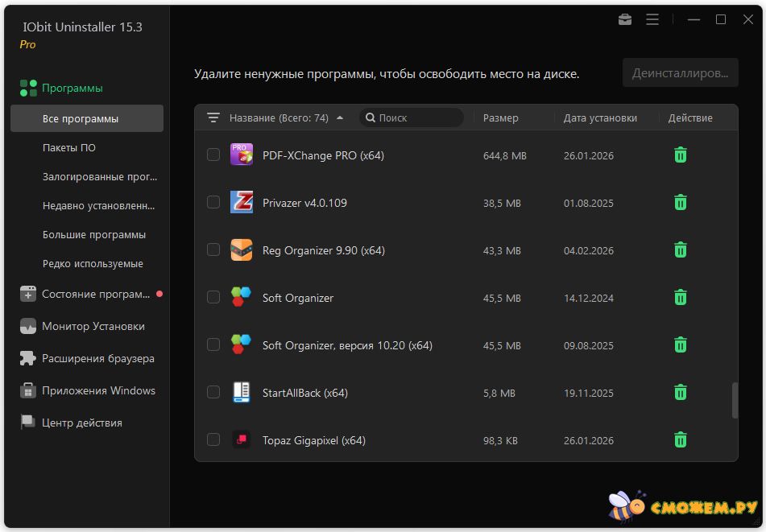Sort the list by Размер column
Viewport: 766px width, 532px height.
500,118
